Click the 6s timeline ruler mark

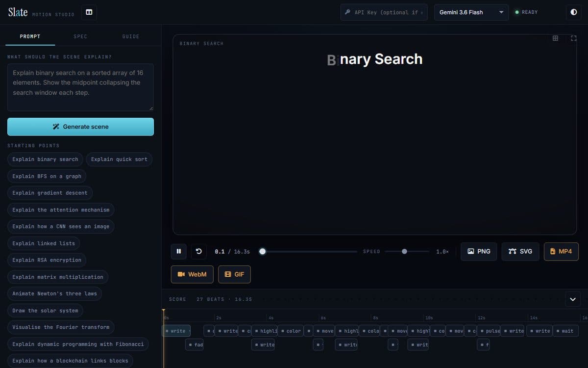323,317
